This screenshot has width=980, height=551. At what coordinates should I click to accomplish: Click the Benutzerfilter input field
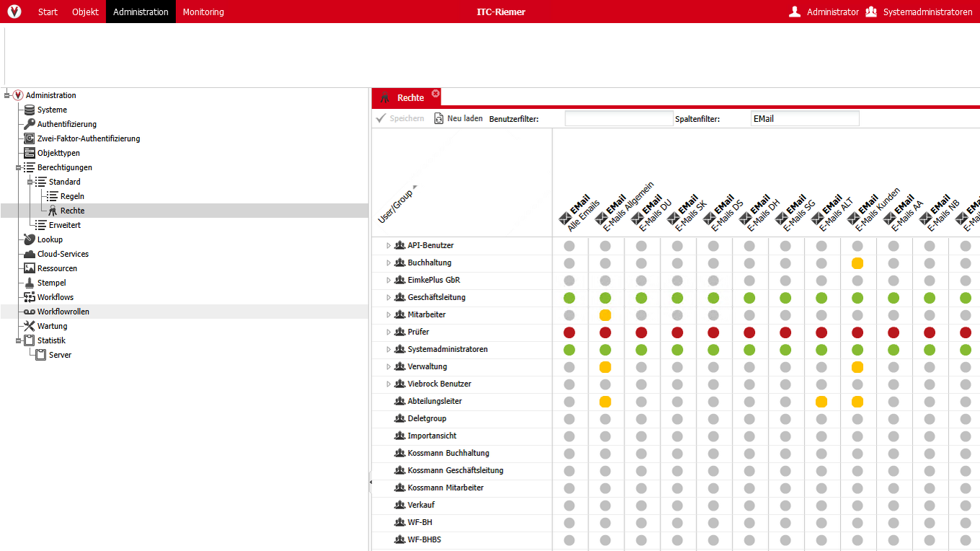click(618, 118)
